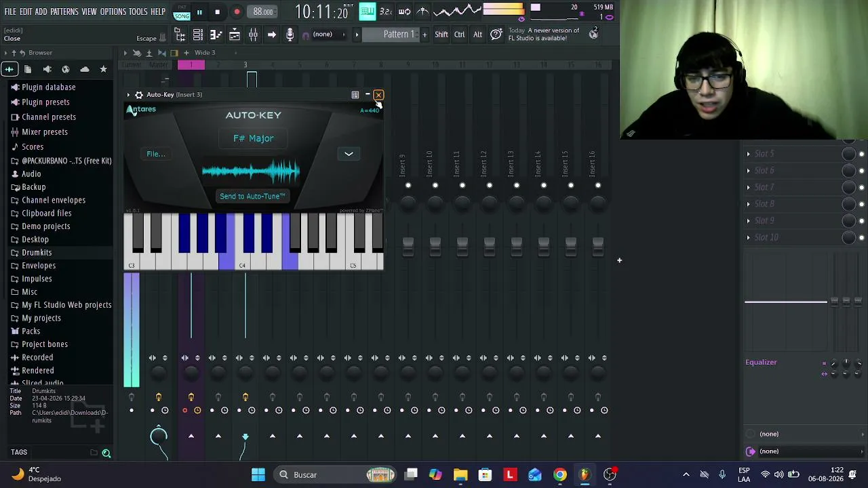Open Google Chrome from the taskbar
Viewport: 868px width, 488px height.
click(560, 475)
